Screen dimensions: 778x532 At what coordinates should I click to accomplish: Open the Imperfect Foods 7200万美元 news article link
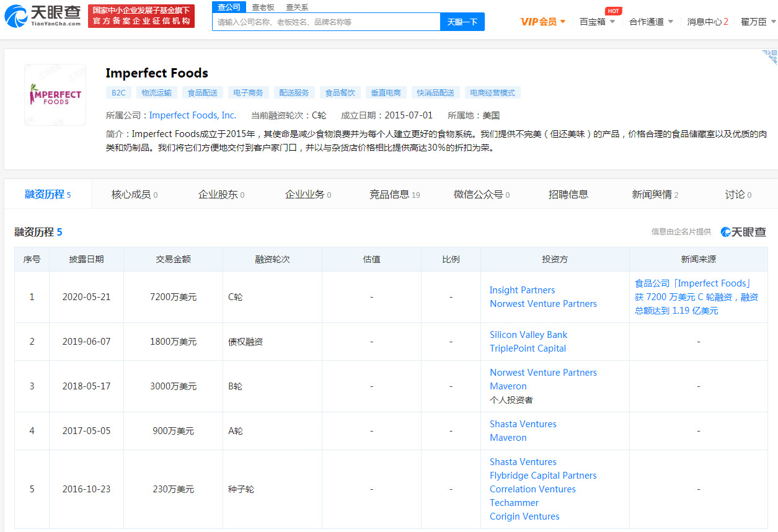click(696, 297)
